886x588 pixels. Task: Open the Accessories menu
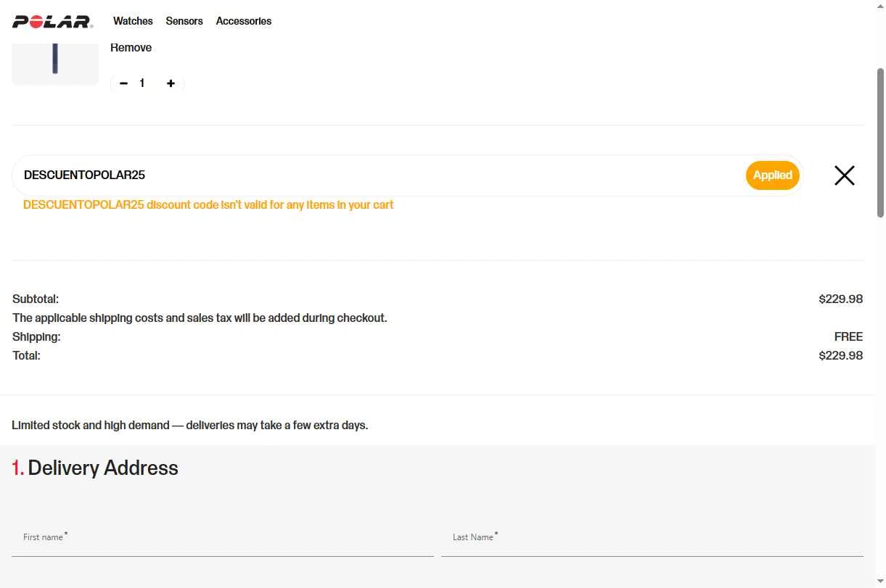(x=244, y=21)
